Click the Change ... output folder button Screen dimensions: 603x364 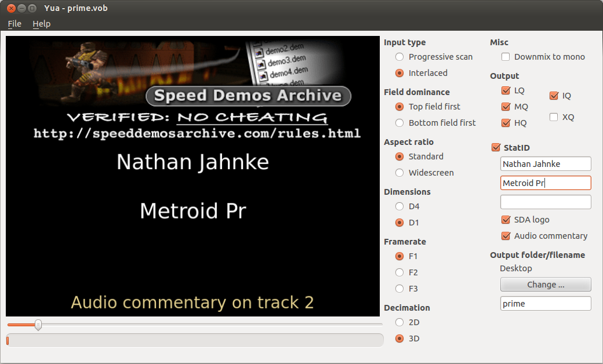pos(546,285)
